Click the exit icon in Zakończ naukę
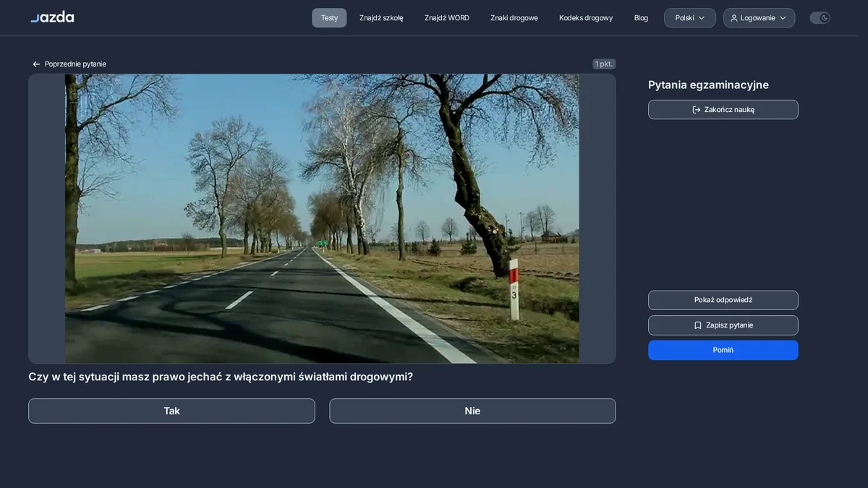Screen dimensions: 868x488 [697, 110]
